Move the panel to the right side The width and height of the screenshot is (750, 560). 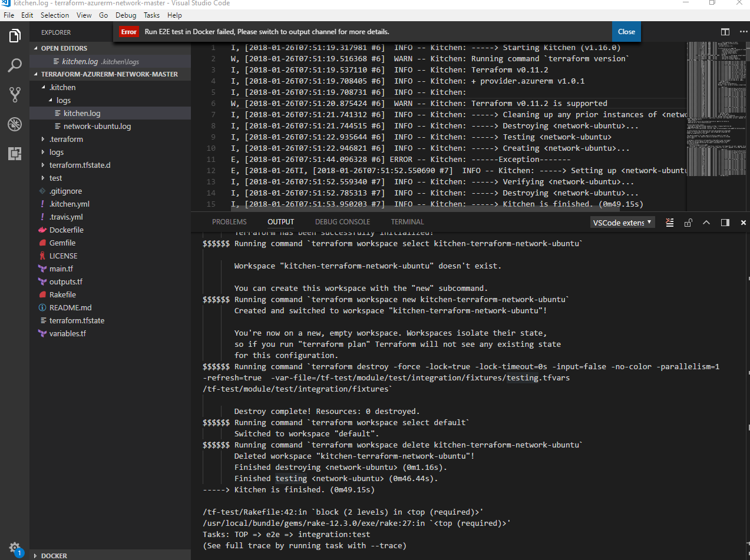[725, 222]
